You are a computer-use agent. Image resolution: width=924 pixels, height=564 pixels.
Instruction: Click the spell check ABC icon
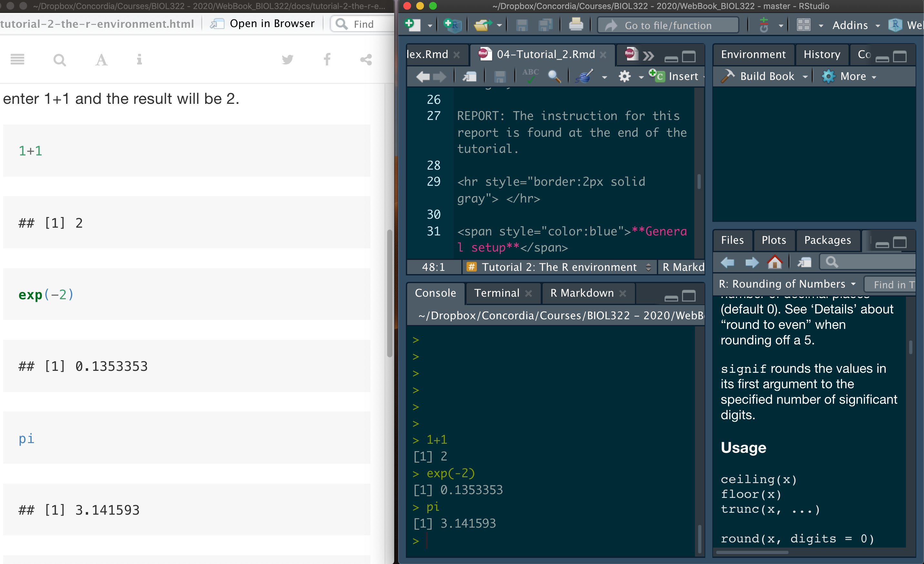[x=530, y=76]
